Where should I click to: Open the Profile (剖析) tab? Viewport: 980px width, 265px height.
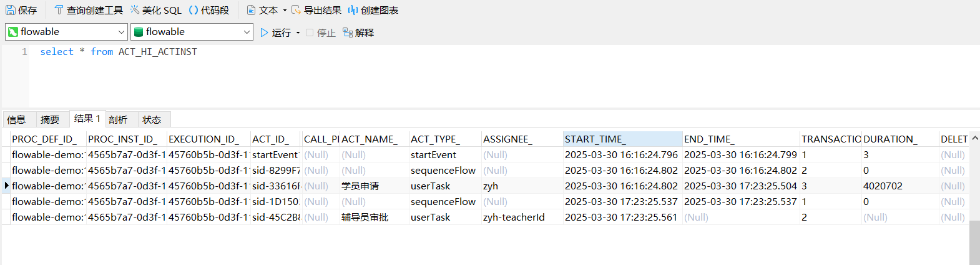pos(118,119)
